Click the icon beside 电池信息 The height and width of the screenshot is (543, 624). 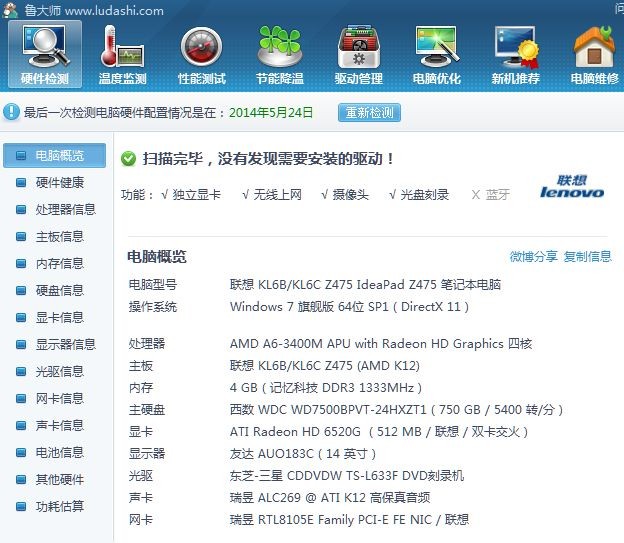[21, 452]
